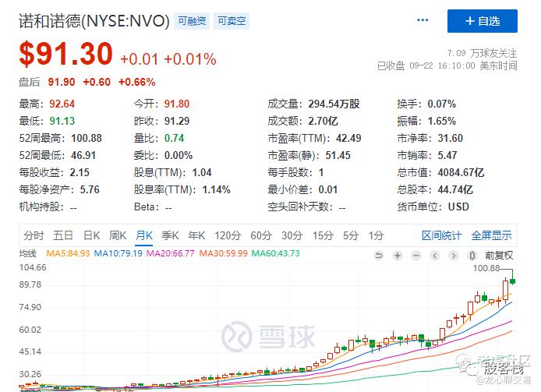
Task: Switch to the 周K chart tab
Action: point(118,235)
